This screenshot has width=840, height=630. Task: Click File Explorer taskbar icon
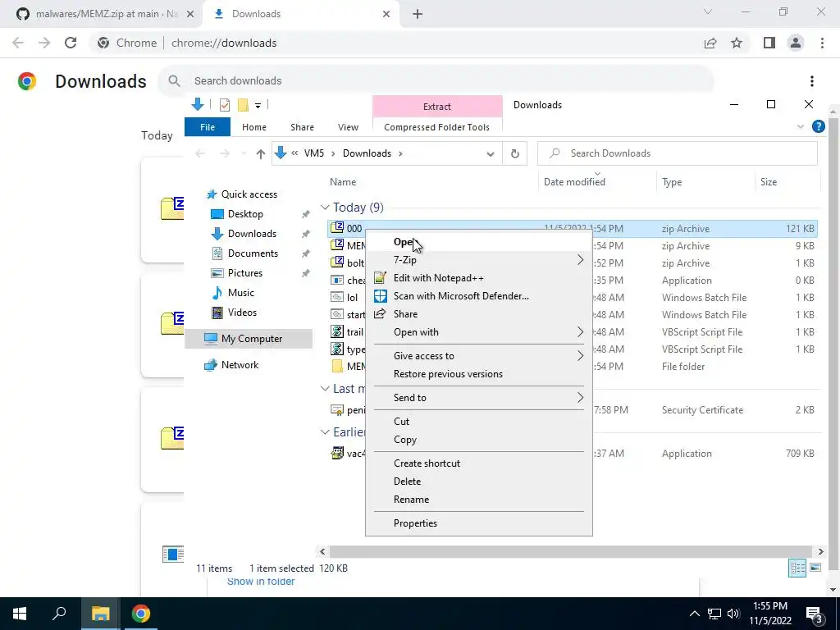[x=100, y=614]
